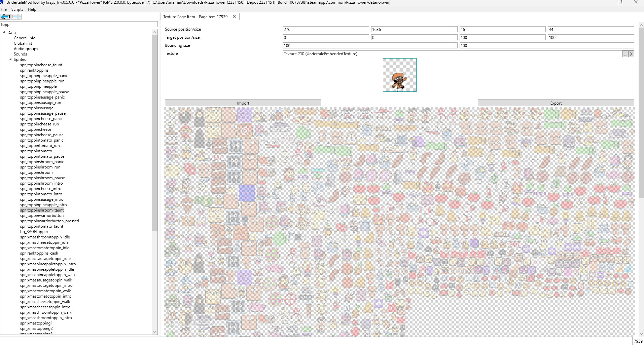Click the back navigation arrow icon
This screenshot has height=345, width=644.
point(5,16)
